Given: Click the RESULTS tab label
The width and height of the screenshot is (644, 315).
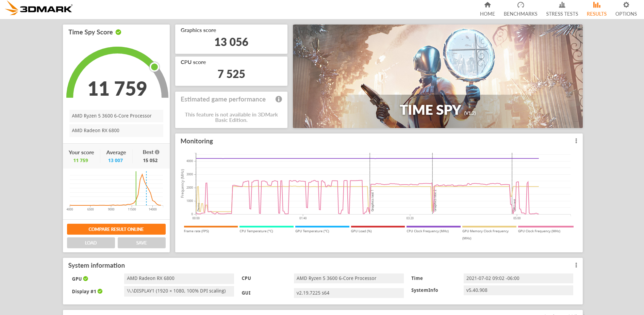Looking at the screenshot, I should coord(597,14).
